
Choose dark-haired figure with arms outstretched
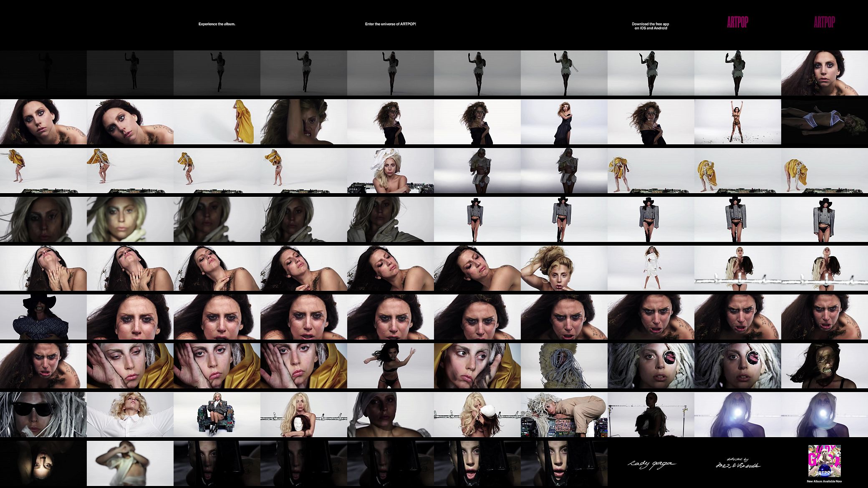391,366
